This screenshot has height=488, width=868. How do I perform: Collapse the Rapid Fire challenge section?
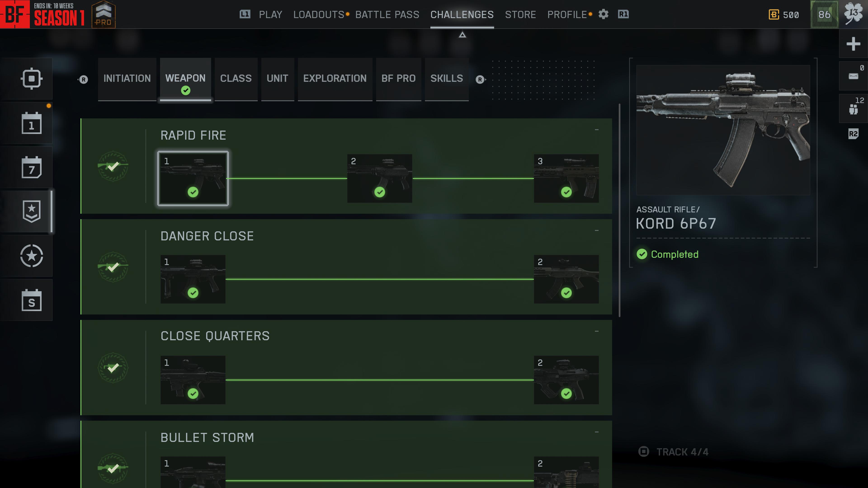tap(597, 130)
